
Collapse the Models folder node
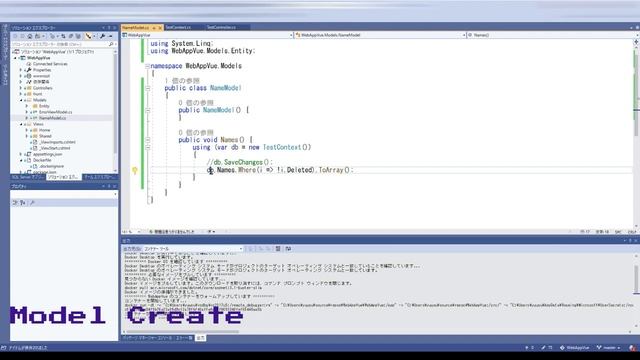tap(21, 100)
